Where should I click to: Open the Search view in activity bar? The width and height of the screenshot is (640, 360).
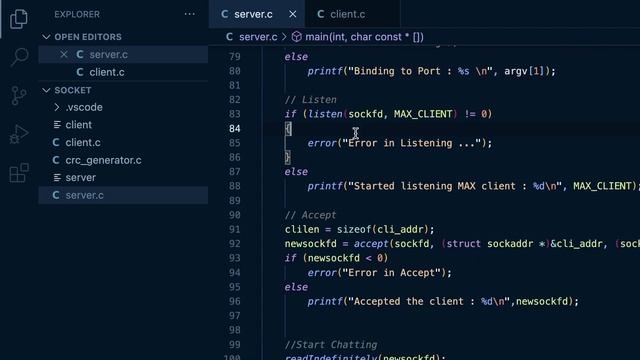pyautogui.click(x=19, y=57)
